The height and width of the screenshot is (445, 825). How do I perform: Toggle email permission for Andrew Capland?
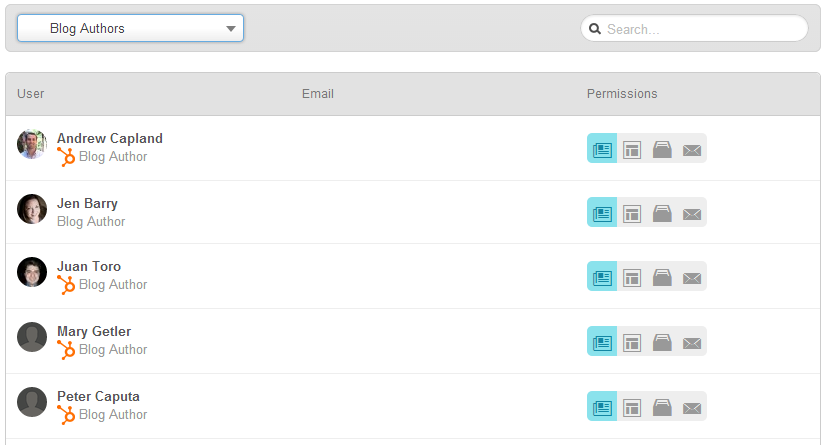(692, 150)
